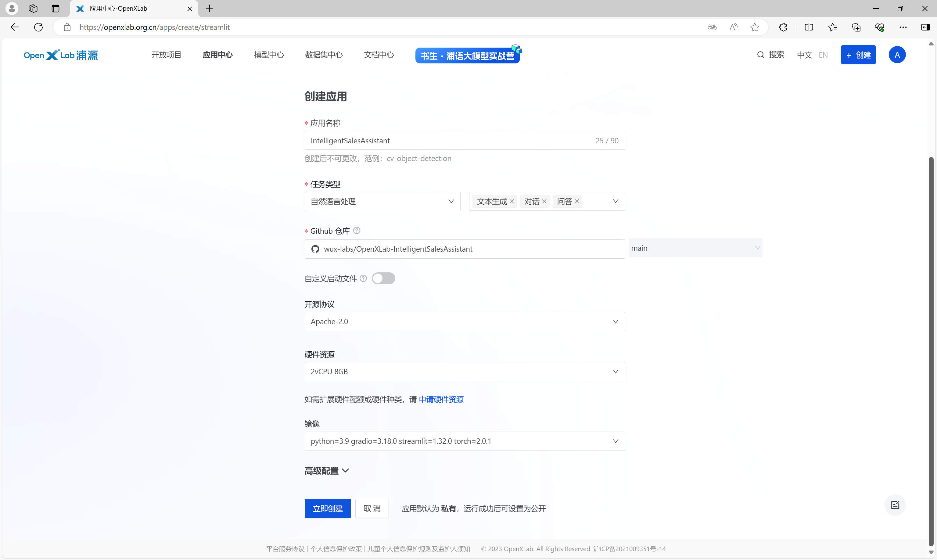Image resolution: width=937 pixels, height=560 pixels.
Task: Click the translate page icon
Action: pos(712,27)
